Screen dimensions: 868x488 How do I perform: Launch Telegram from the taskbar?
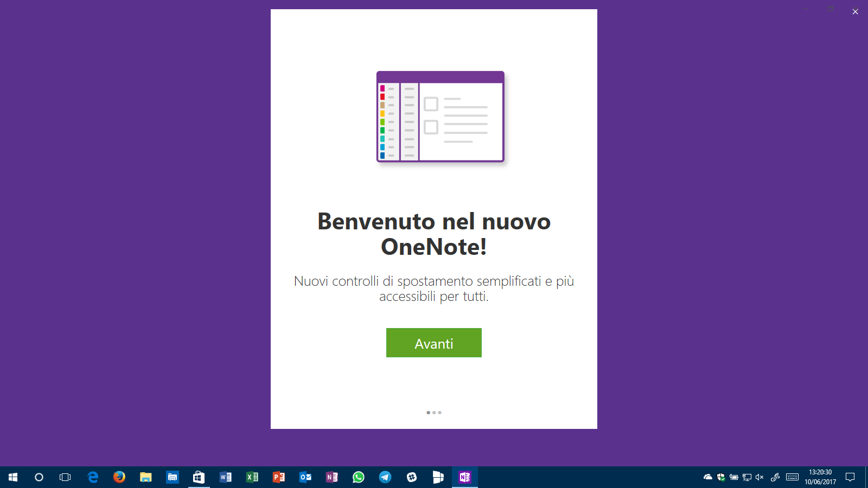(385, 477)
